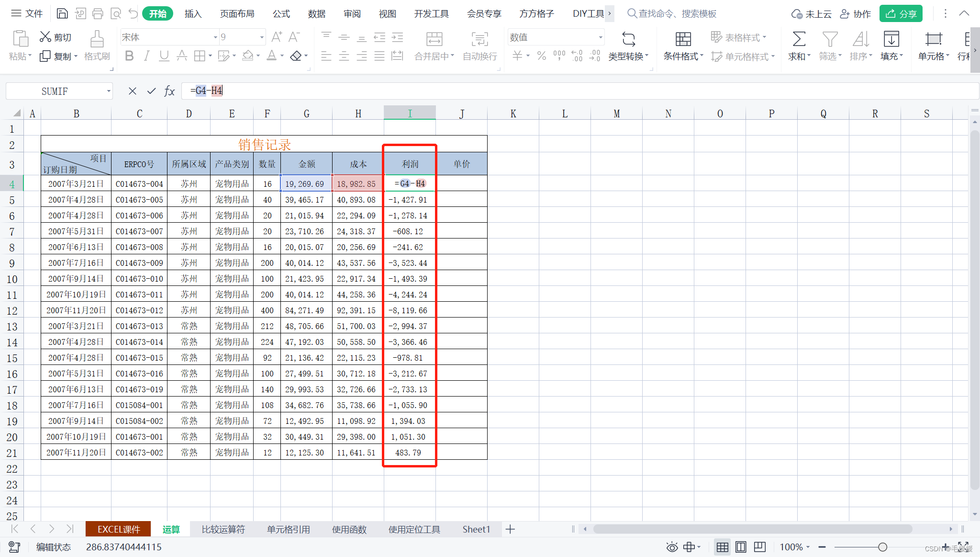Switch to 插入 ribbon tab

193,14
